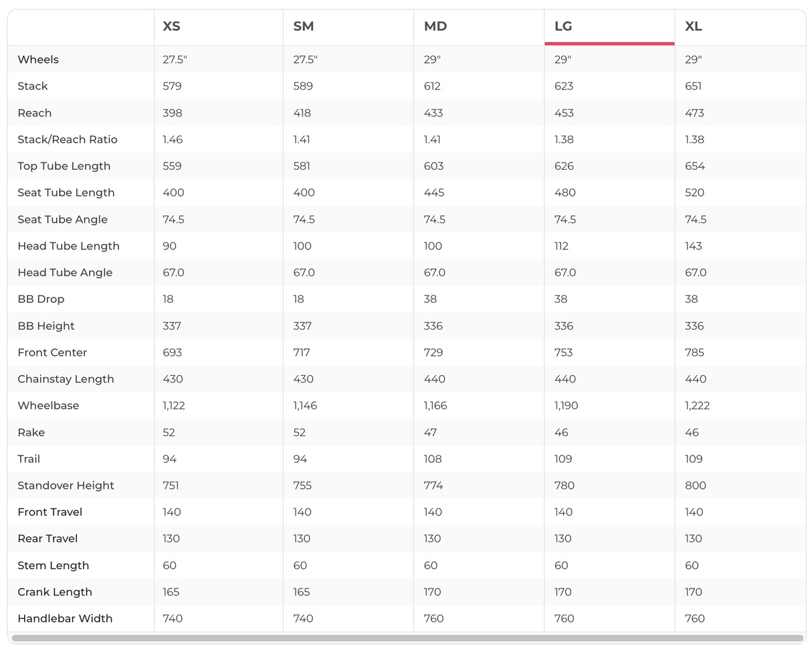Select the Head Tube Angle row label

tap(65, 273)
